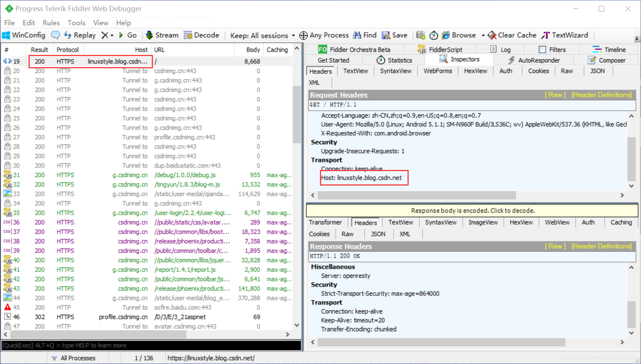Open the Rules menu
The image size is (641, 364).
(x=51, y=23)
